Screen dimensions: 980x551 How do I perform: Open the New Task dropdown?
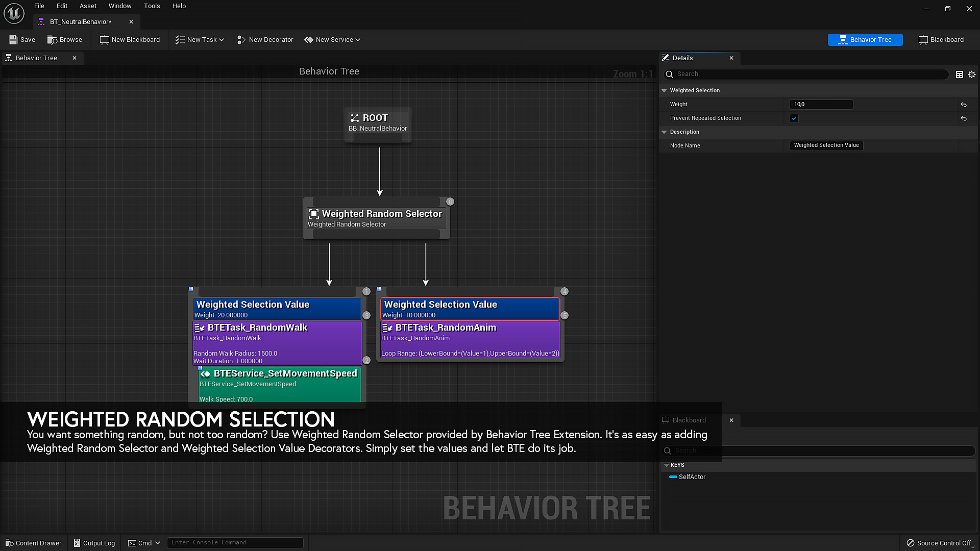click(200, 40)
